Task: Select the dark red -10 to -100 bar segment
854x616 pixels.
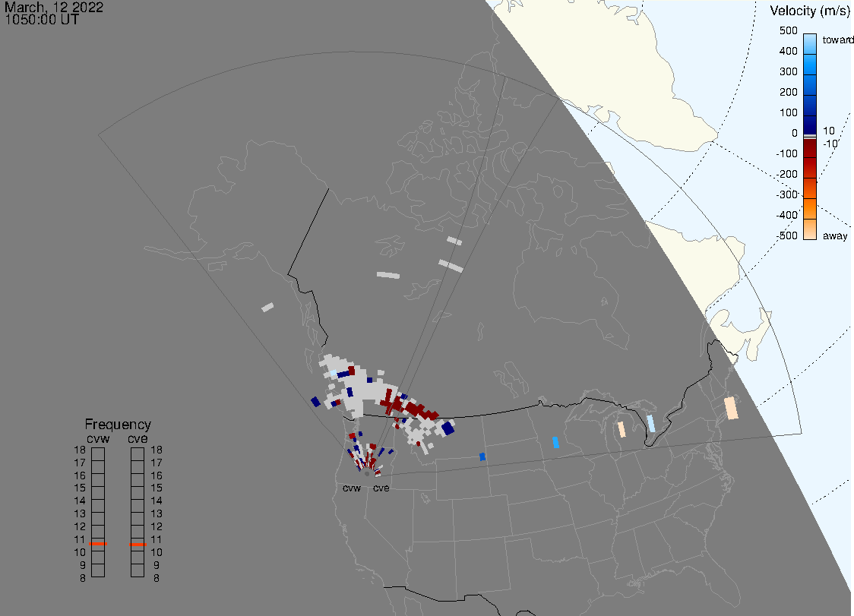Action: [810, 149]
